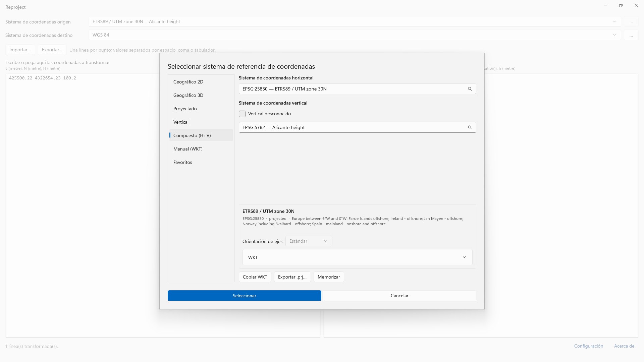Switch to the Proyectado category

tap(201, 109)
